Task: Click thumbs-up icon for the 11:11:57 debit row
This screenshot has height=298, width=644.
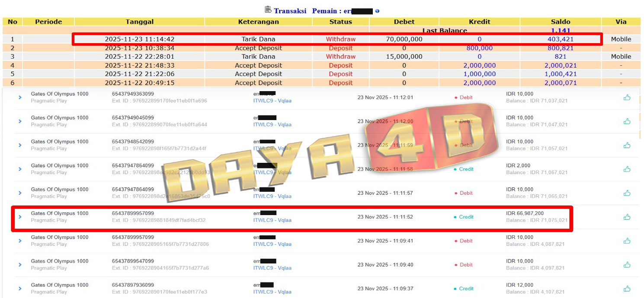Action: (x=627, y=193)
